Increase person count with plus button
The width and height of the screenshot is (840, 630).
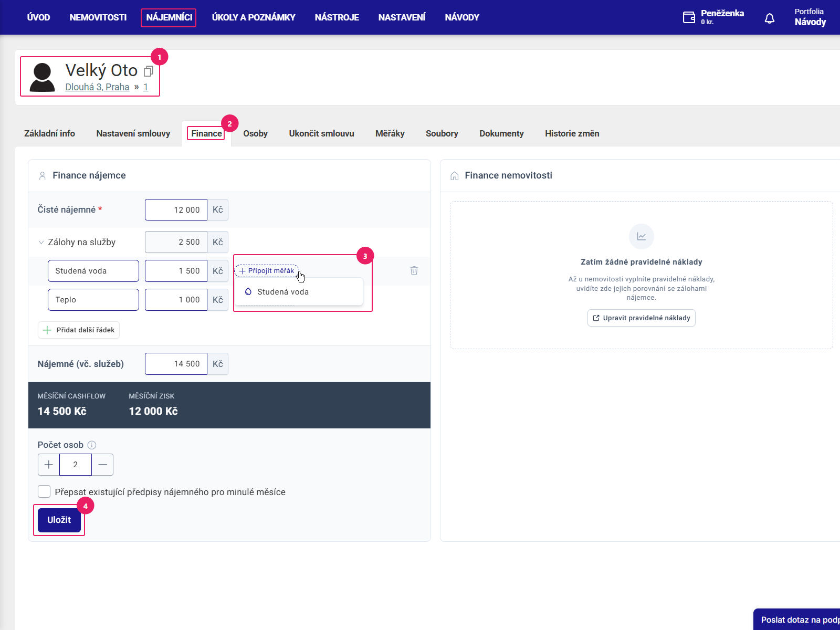tap(49, 465)
